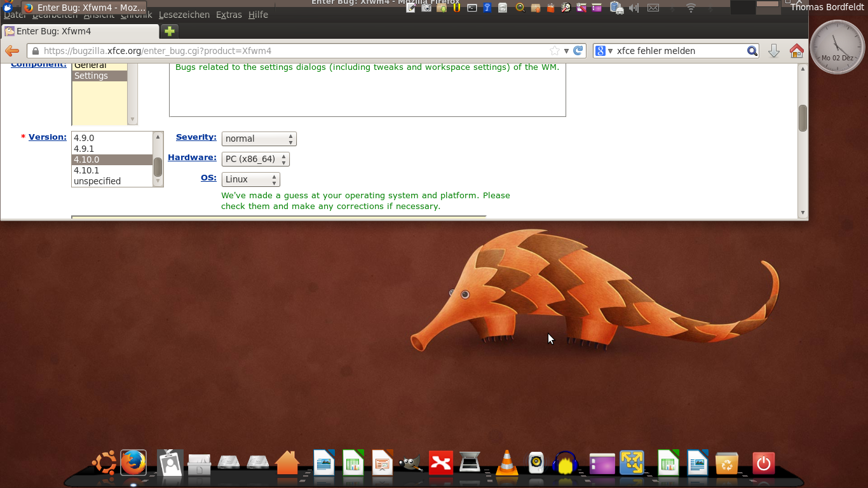Expand the Severity dropdown

point(259,139)
